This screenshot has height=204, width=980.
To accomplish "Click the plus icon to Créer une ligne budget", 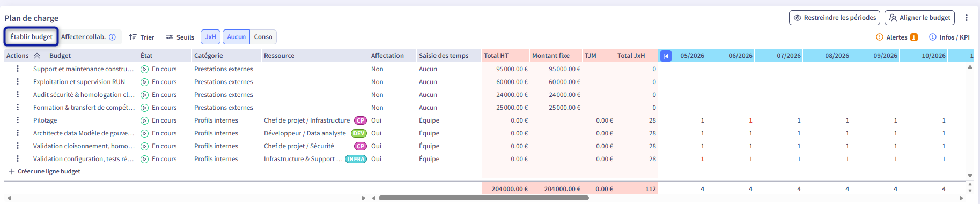I will coord(12,171).
